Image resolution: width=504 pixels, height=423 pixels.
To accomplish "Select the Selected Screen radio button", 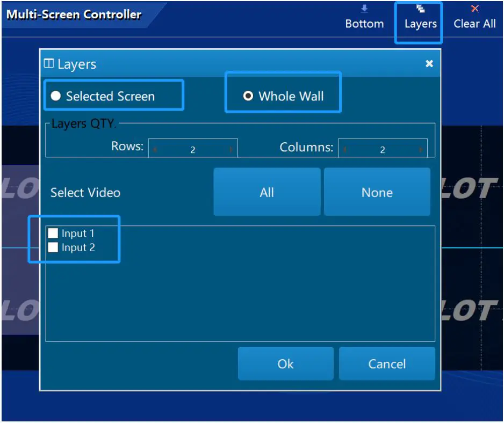I will click(x=56, y=96).
